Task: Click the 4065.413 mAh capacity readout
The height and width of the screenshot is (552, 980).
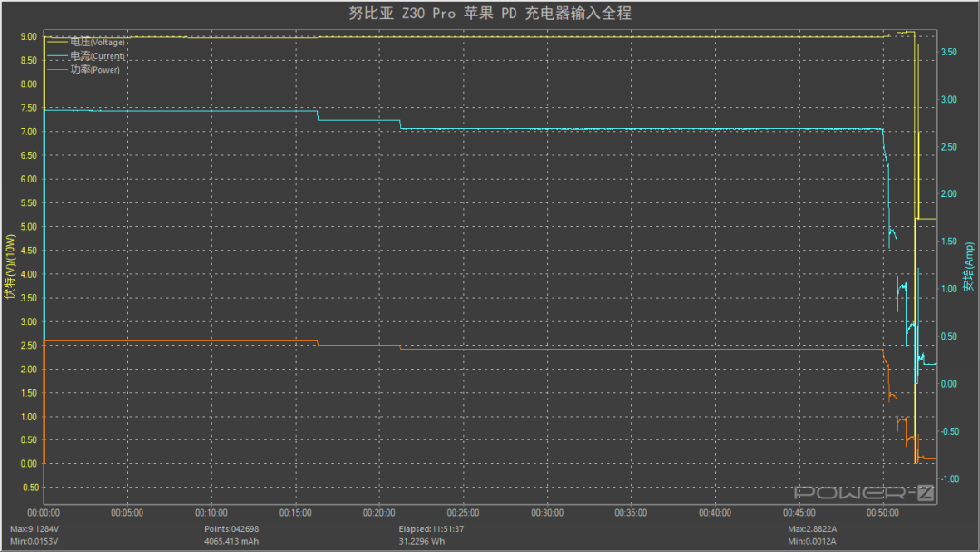Action: [x=231, y=541]
